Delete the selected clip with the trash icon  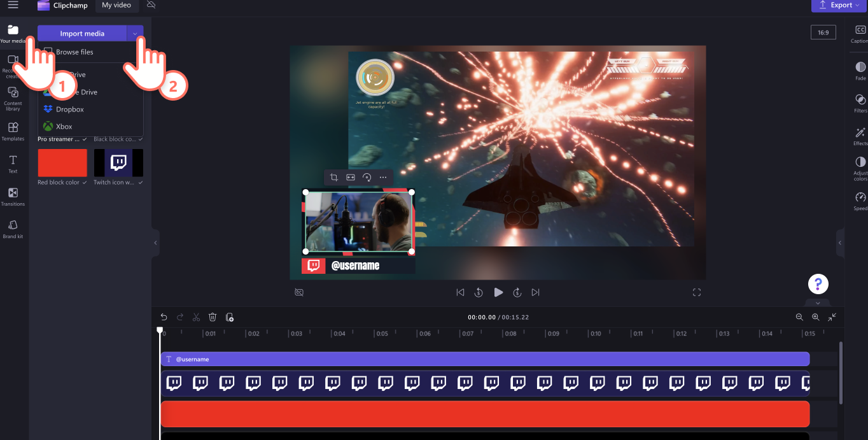pos(213,316)
